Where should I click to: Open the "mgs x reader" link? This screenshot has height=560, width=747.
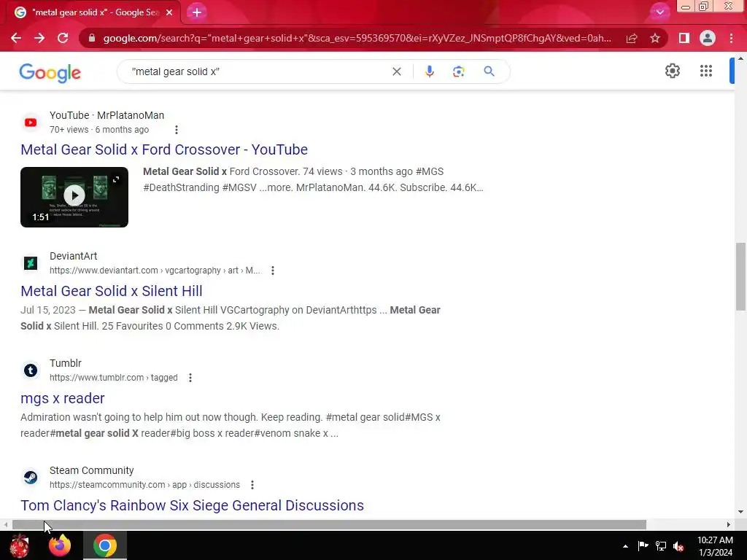click(63, 398)
